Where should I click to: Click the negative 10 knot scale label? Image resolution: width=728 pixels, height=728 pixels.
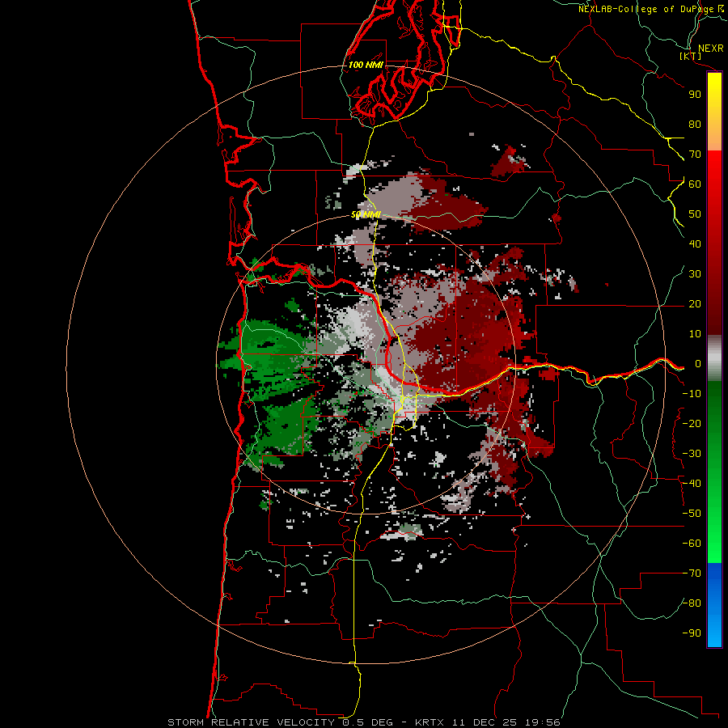pos(692,394)
